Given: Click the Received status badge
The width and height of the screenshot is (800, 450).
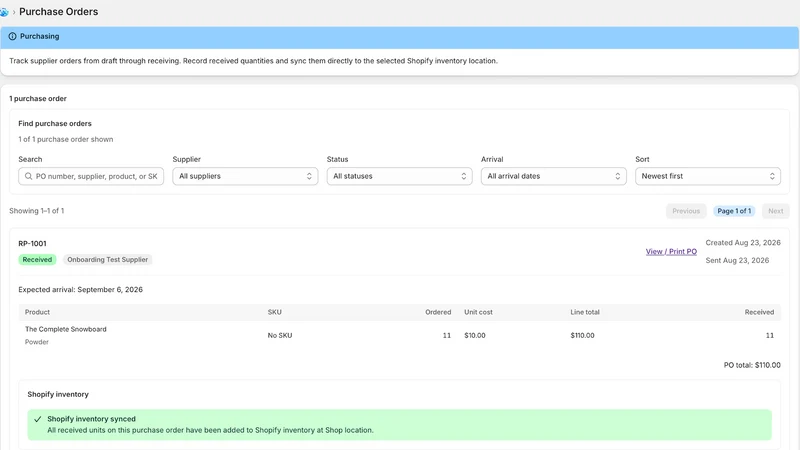Looking at the screenshot, I should coord(37,260).
